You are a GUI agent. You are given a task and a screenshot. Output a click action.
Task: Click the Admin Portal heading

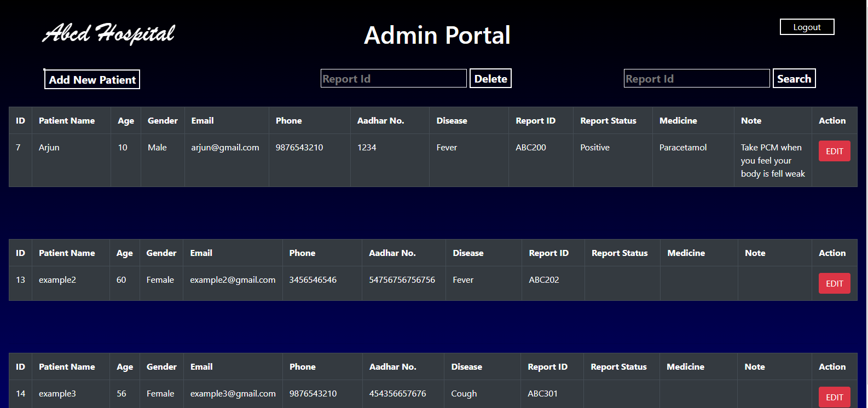(437, 36)
